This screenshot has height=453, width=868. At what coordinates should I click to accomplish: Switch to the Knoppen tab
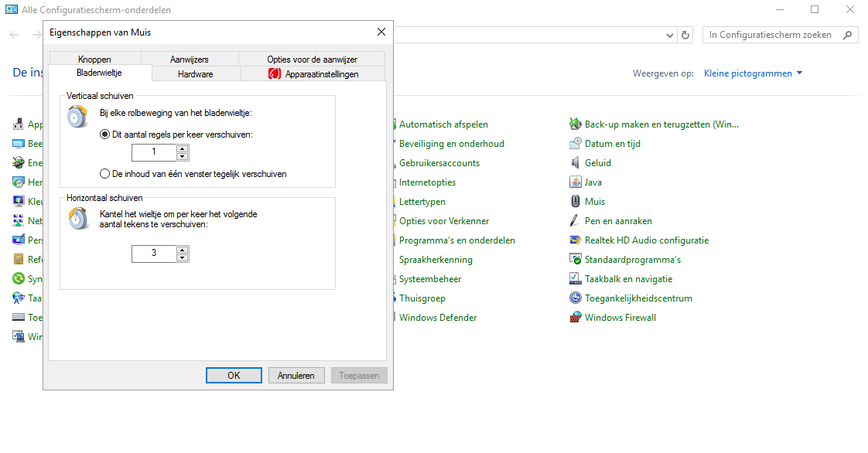(94, 60)
